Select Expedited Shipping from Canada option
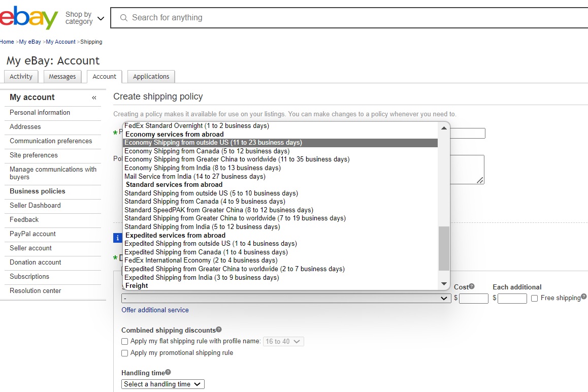This screenshot has width=588, height=392. coord(206,252)
